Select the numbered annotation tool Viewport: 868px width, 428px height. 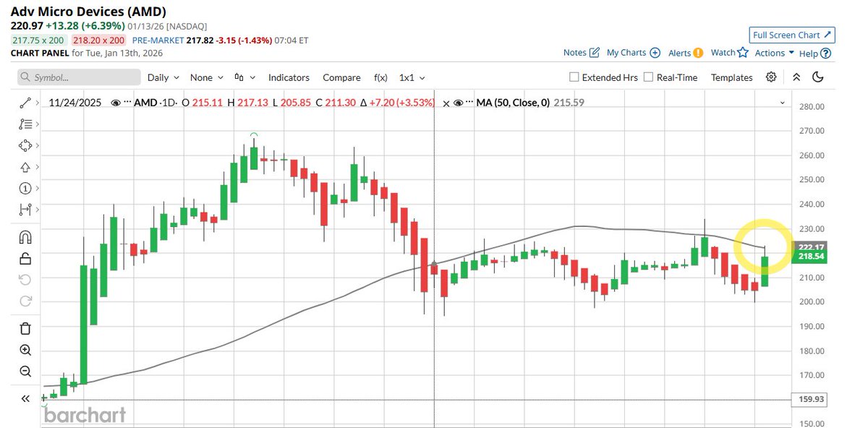pos(25,188)
